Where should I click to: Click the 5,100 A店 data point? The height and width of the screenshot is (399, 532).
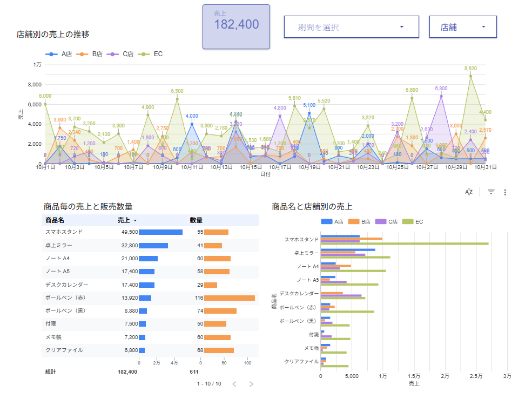[x=309, y=113]
